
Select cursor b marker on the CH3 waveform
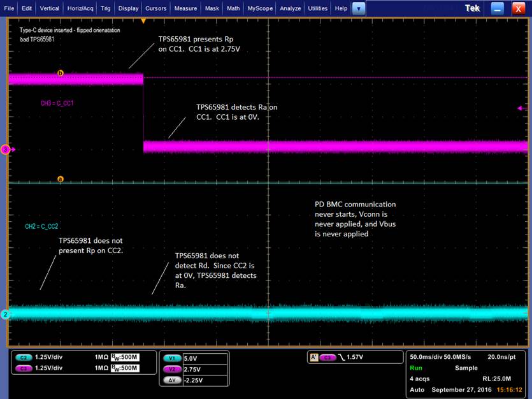click(61, 73)
